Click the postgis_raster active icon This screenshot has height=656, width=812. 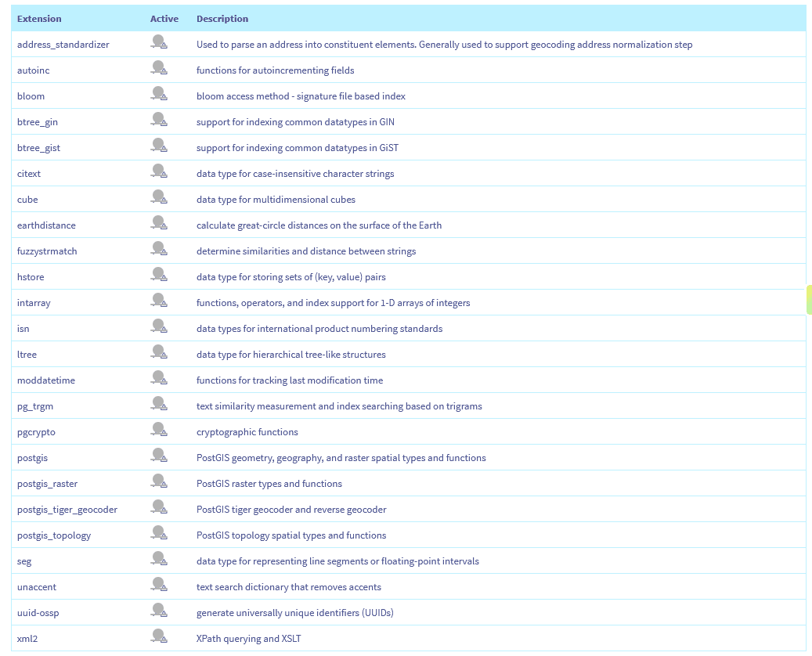[x=159, y=481]
